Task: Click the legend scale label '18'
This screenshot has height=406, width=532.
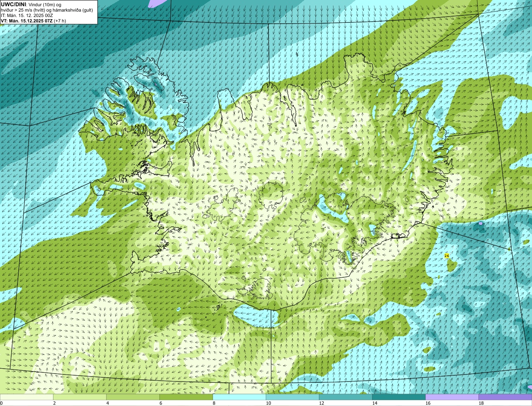Action: pos(481,403)
